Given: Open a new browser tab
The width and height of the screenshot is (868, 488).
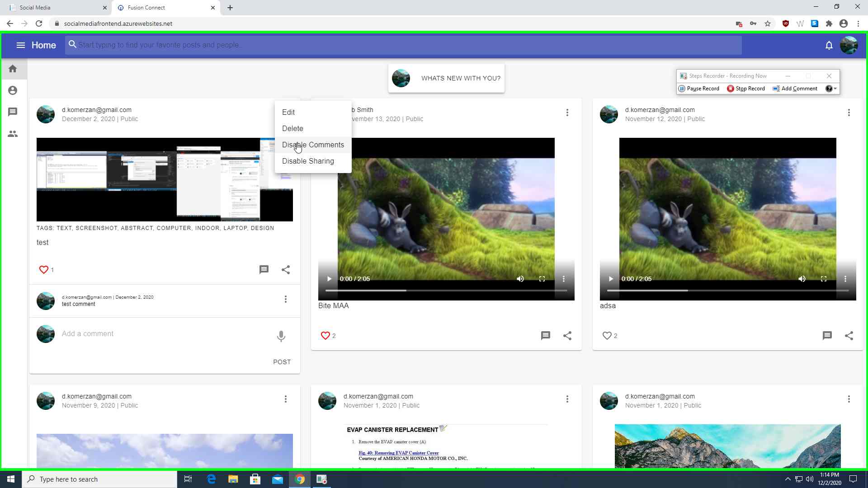Looking at the screenshot, I should pos(230,8).
